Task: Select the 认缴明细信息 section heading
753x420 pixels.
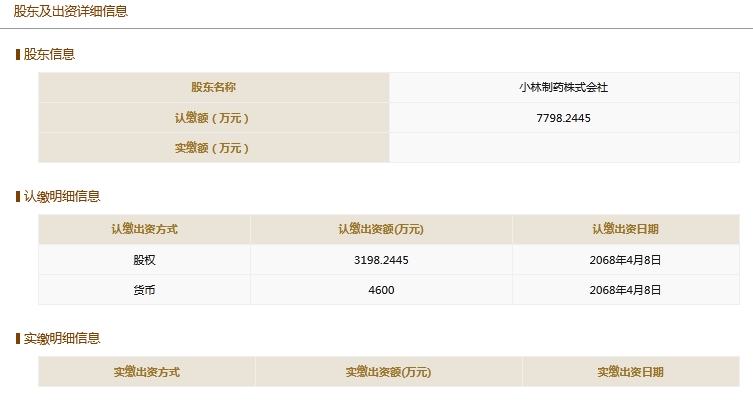Action: [x=61, y=196]
